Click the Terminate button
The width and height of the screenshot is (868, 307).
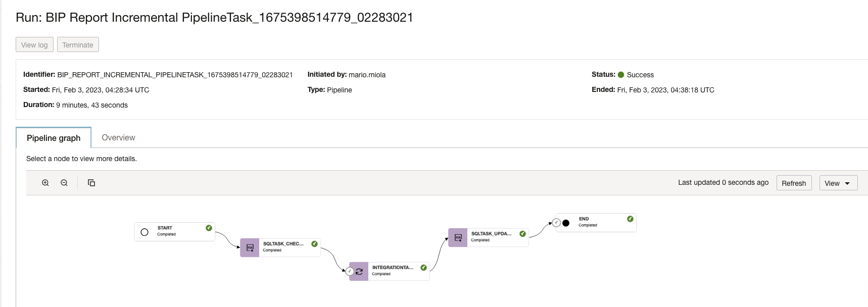[x=78, y=44]
